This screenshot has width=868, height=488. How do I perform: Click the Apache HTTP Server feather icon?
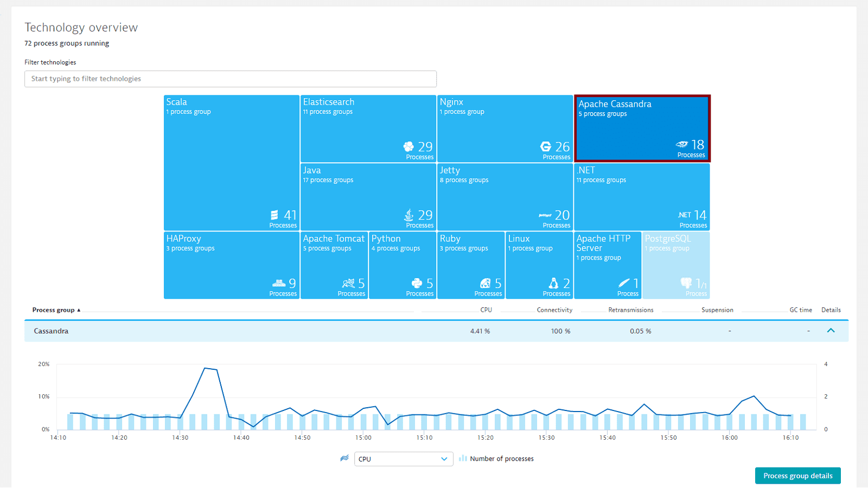pyautogui.click(x=624, y=283)
